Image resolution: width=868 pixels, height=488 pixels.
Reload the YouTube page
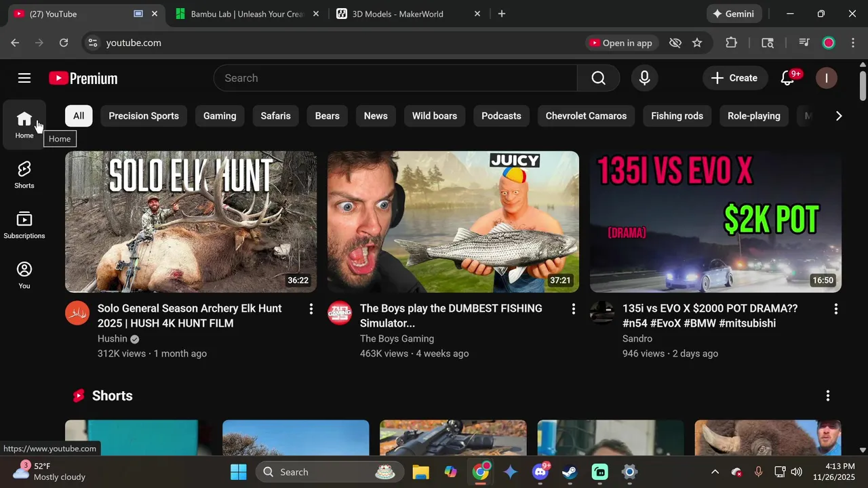click(x=64, y=43)
